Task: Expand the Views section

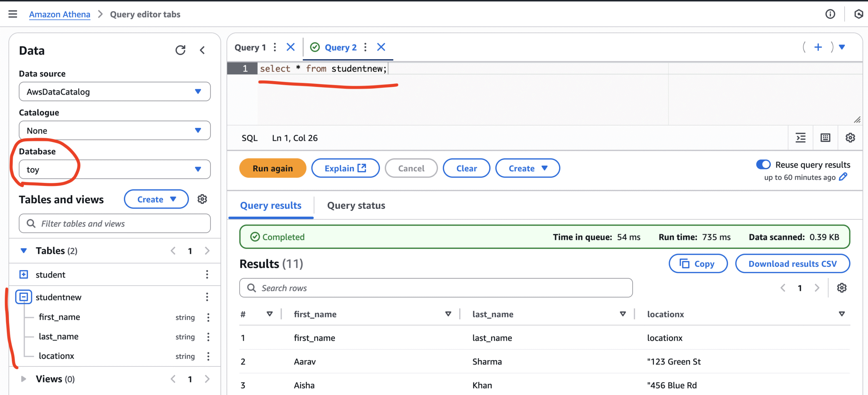Action: point(23,379)
